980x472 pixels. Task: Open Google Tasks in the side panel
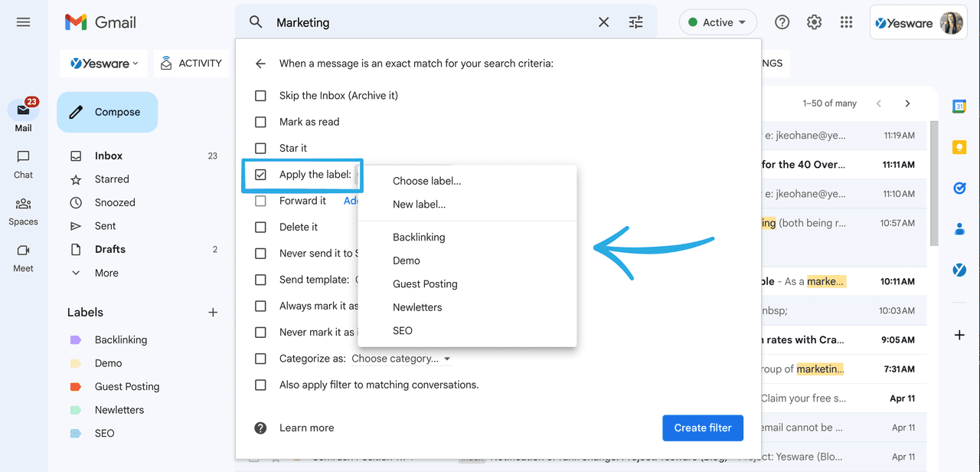click(x=959, y=188)
